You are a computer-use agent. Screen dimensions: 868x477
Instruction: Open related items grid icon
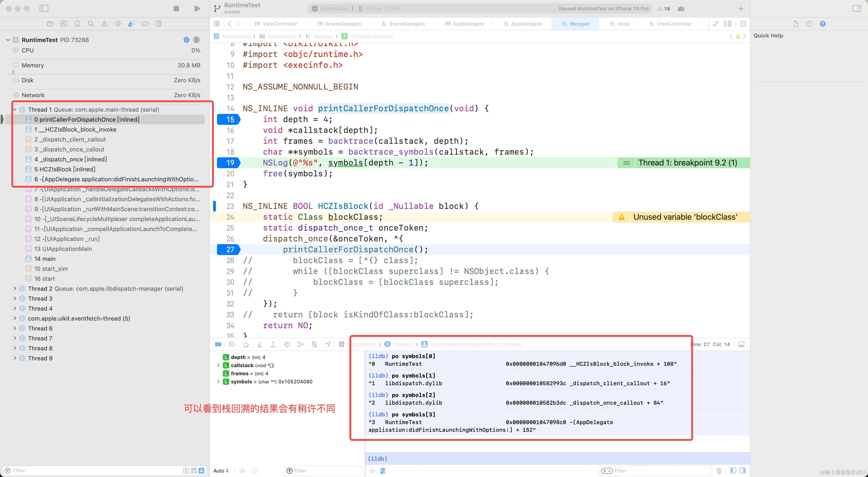click(217, 24)
